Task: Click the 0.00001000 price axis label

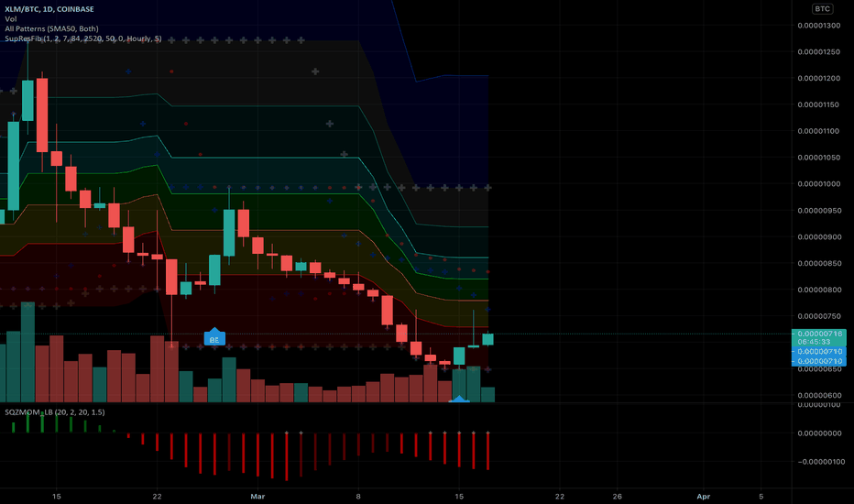Action: point(818,184)
